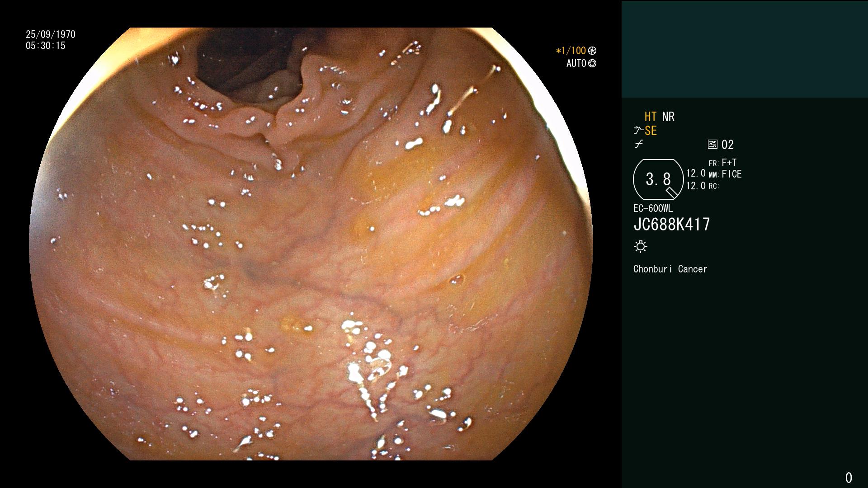Image resolution: width=868 pixels, height=488 pixels.
Task: Click the shutter speed icon beside *1/100
Action: point(592,51)
